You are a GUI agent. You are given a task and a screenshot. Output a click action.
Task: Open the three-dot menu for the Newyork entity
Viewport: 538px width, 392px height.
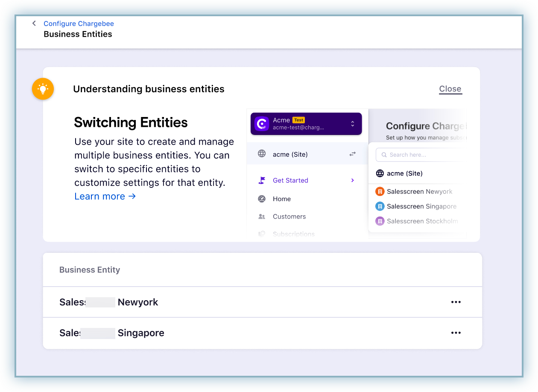coord(456,302)
